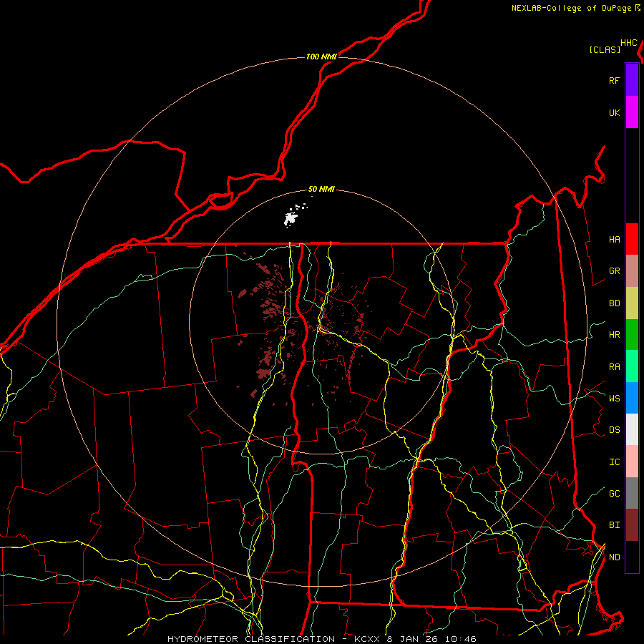Click the 50 NMI range ring label

(x=321, y=190)
